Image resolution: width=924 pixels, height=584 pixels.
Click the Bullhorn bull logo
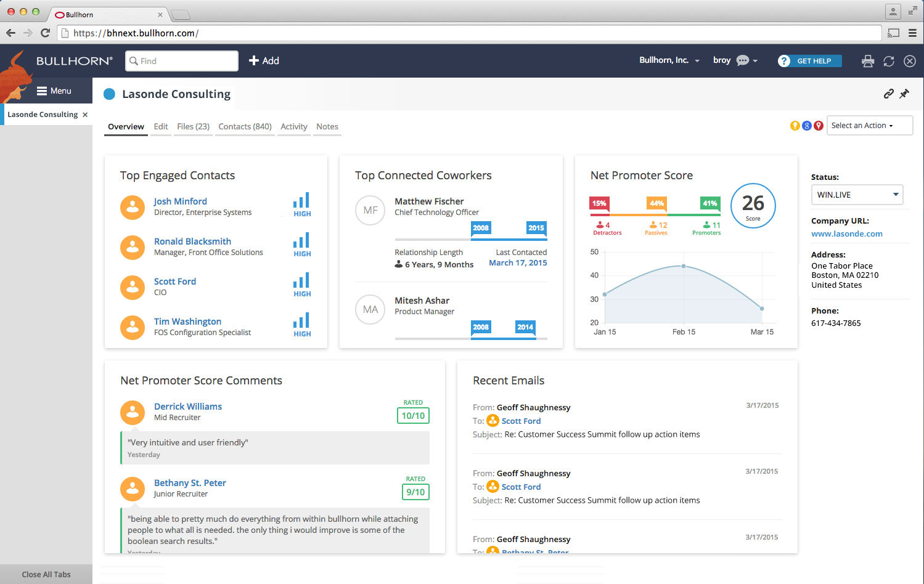pyautogui.click(x=15, y=77)
